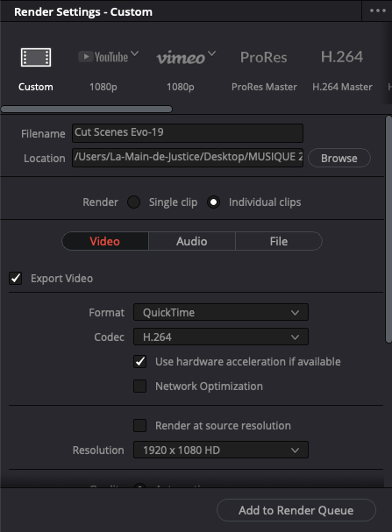Enable the Network Optimization checkbox
Screen dimensions: 392x532
[139, 387]
